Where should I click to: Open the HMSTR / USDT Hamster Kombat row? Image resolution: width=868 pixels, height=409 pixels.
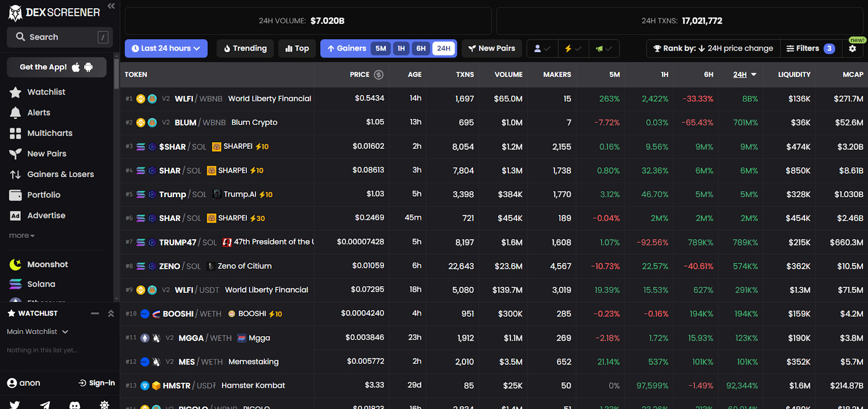(x=494, y=386)
